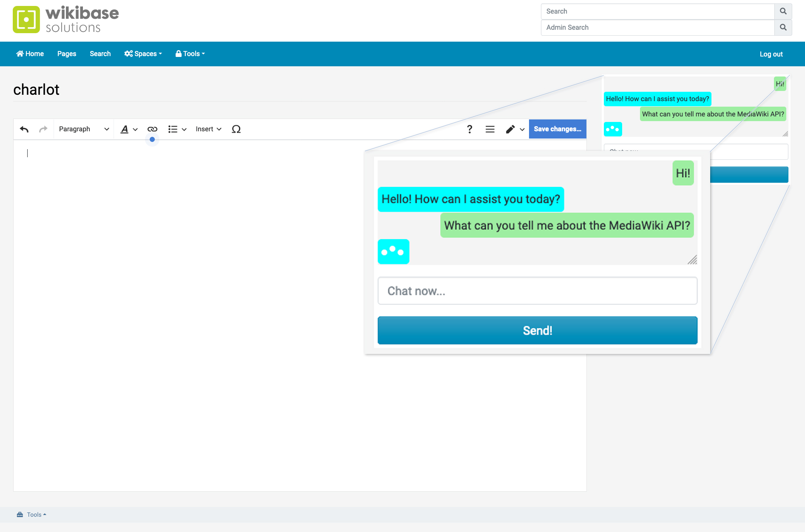805x532 pixels.
Task: Click the redo arrow in the editor toolbar
Action: tap(43, 129)
